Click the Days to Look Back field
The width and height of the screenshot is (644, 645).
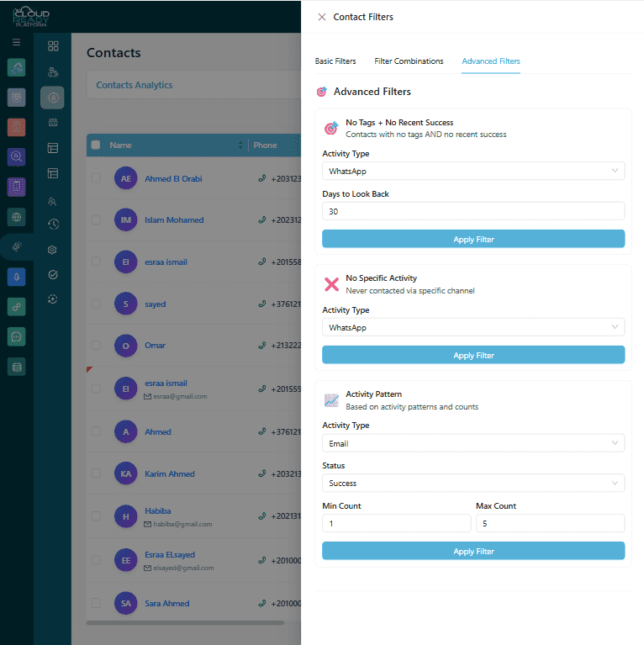point(473,212)
